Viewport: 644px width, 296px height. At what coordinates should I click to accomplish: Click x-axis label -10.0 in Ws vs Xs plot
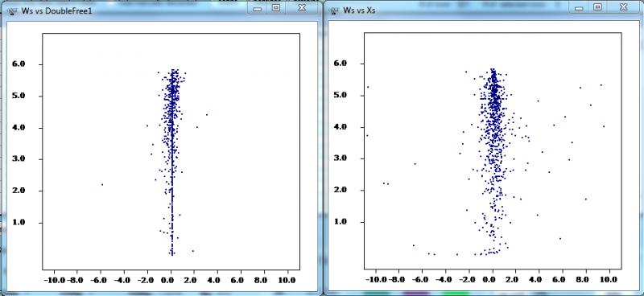coord(377,280)
